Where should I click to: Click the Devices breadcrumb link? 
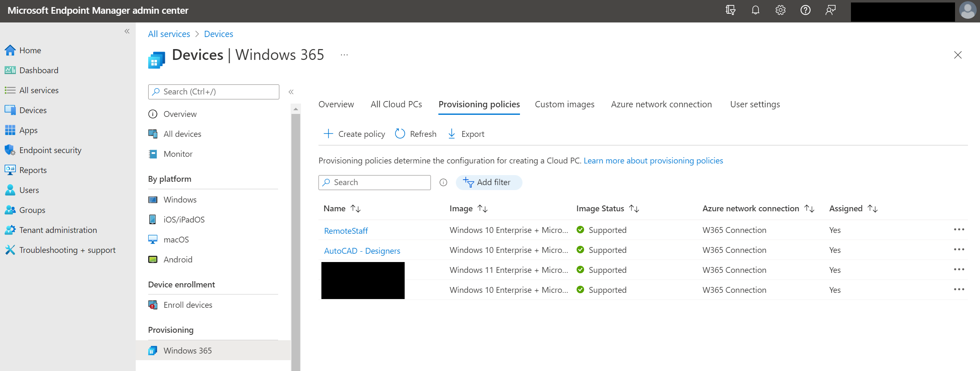[219, 34]
